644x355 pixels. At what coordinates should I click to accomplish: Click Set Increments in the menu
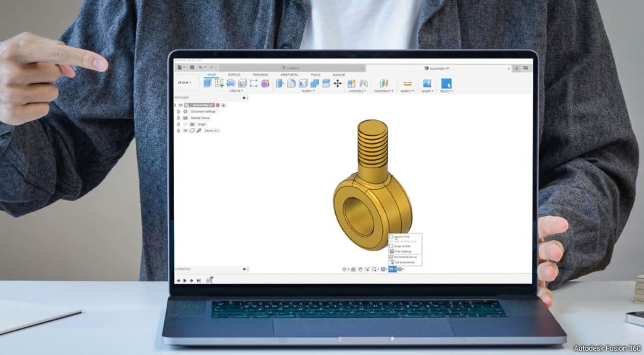(x=404, y=262)
